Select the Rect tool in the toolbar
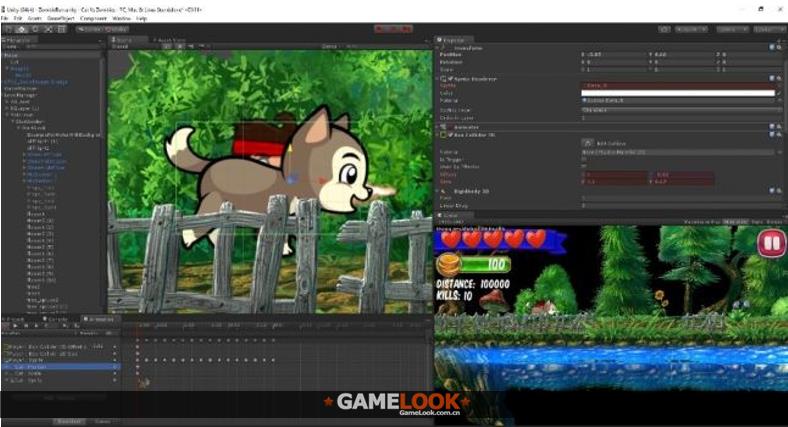The image size is (788, 427). [62, 29]
